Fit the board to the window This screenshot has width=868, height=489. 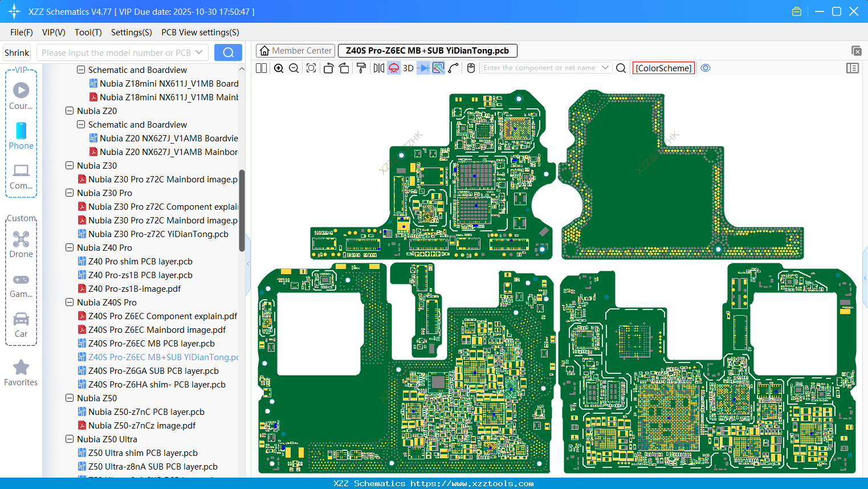(x=311, y=68)
